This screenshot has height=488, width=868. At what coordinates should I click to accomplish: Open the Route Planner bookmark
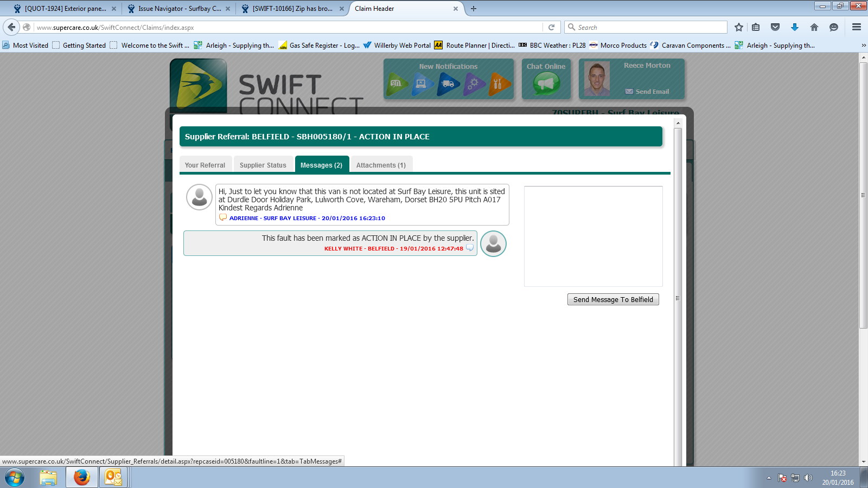coord(475,46)
